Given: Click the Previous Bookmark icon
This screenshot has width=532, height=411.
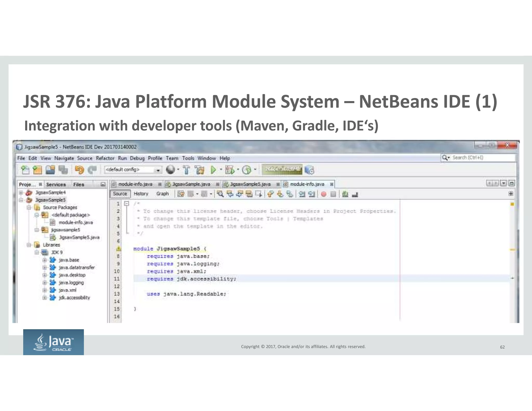Looking at the screenshot, I should coord(270,194).
